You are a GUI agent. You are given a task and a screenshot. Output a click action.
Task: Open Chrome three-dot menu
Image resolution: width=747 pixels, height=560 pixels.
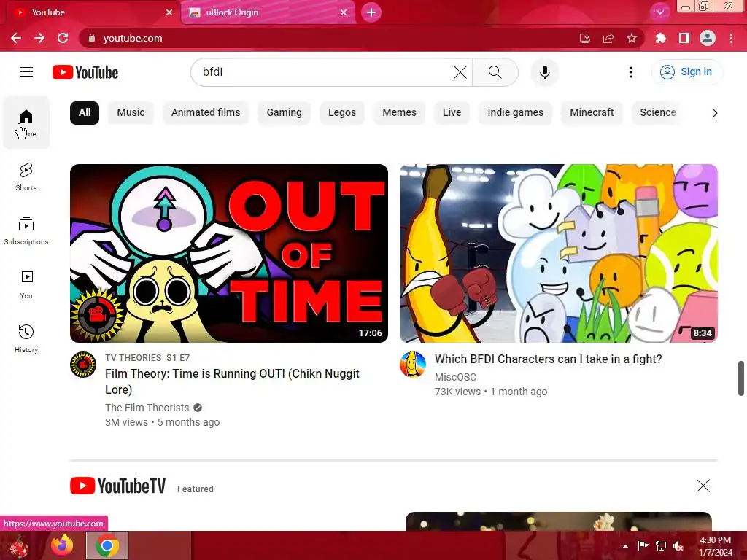point(731,38)
